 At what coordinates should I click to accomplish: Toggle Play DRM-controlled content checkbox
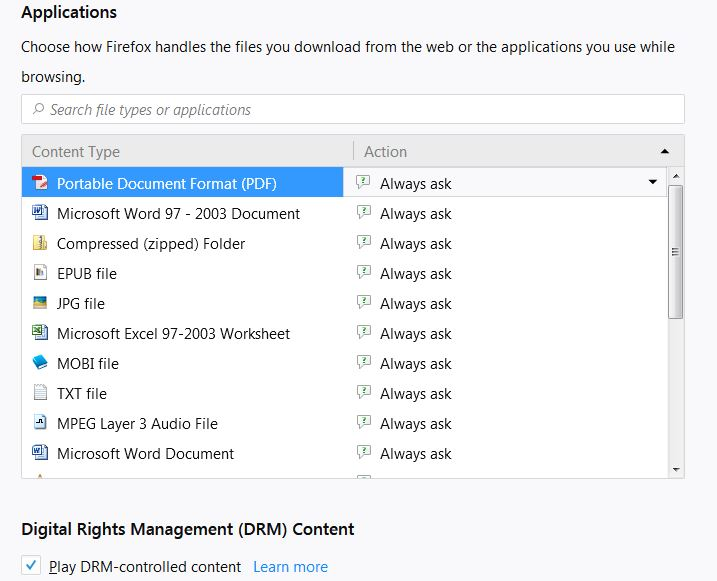click(x=31, y=566)
